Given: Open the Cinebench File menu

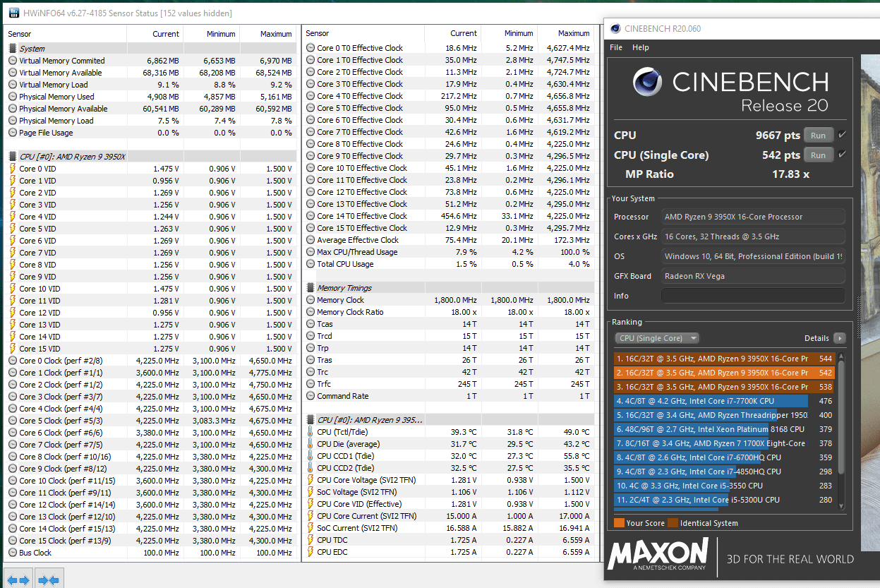Looking at the screenshot, I should tap(616, 47).
